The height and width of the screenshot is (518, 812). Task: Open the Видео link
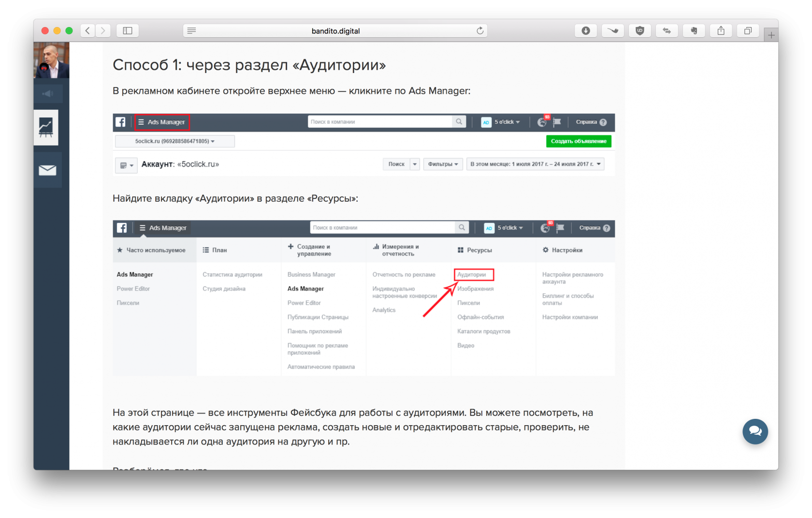coord(466,345)
